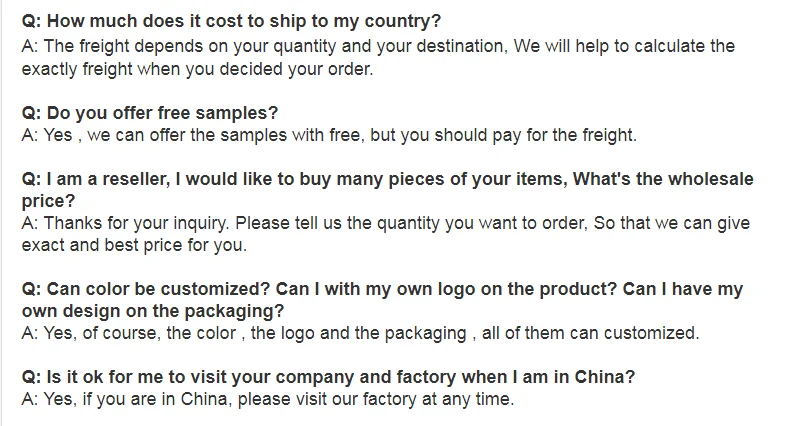Image resolution: width=794 pixels, height=426 pixels.
Task: Click the reseller wholesale question first line
Action: coord(387,179)
